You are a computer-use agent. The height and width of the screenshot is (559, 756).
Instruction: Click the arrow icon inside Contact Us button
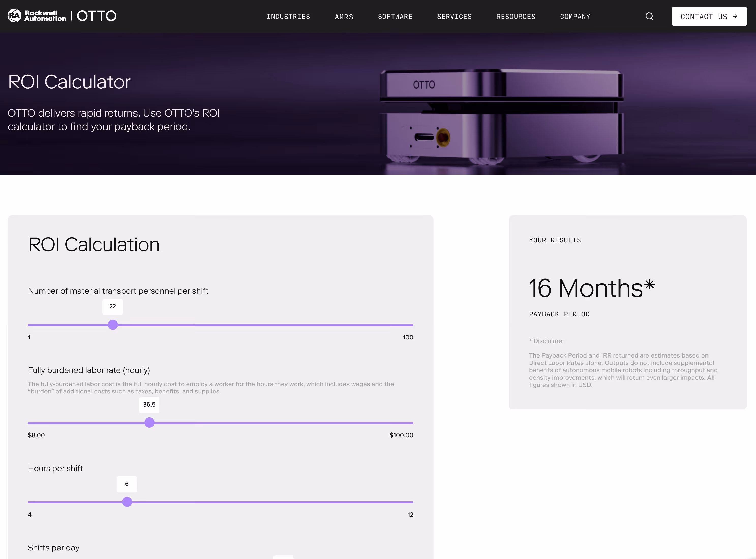pos(734,16)
